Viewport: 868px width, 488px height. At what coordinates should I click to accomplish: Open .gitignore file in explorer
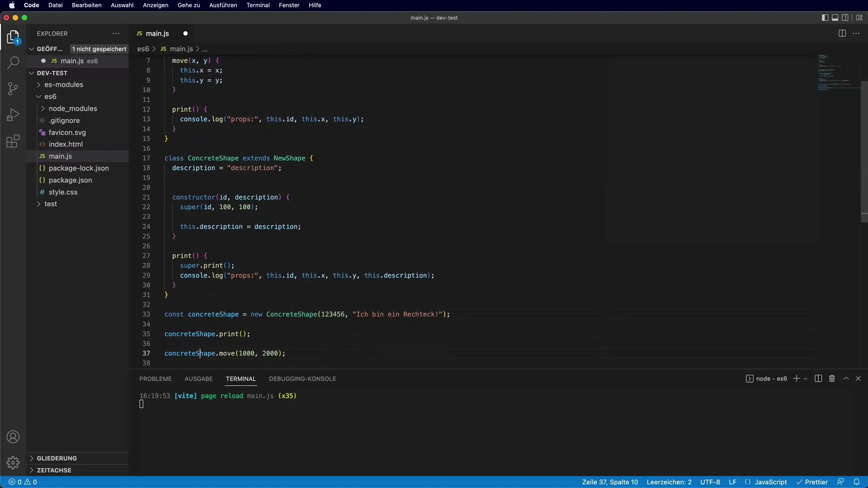pyautogui.click(x=77, y=121)
